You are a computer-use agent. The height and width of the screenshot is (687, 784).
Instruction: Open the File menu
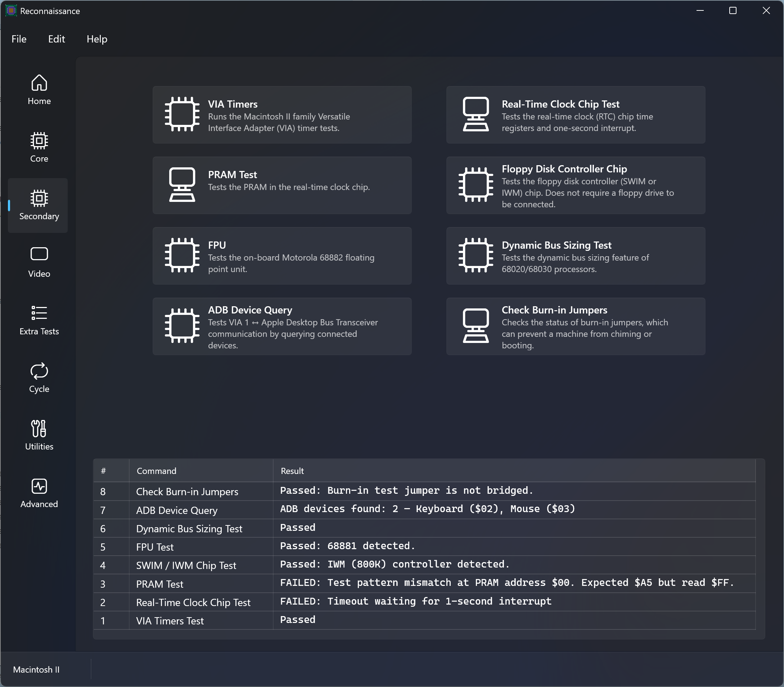[x=19, y=39]
